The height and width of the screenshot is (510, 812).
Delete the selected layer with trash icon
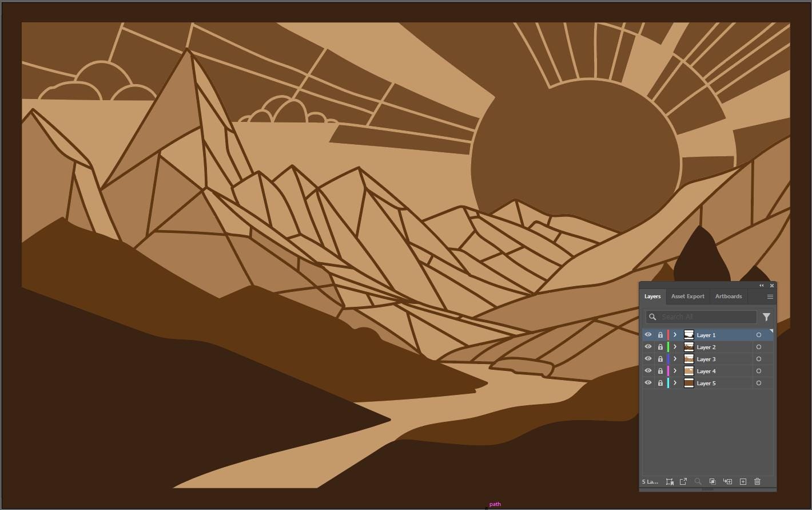[x=758, y=481]
